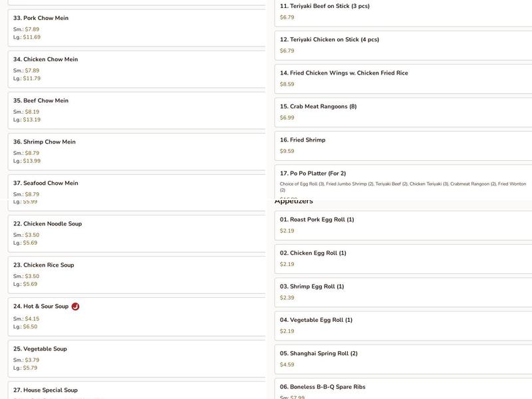Click the spicy pepper icon beside Hot & Sour Soup
Screen dimensions: 532x399
[75, 307]
